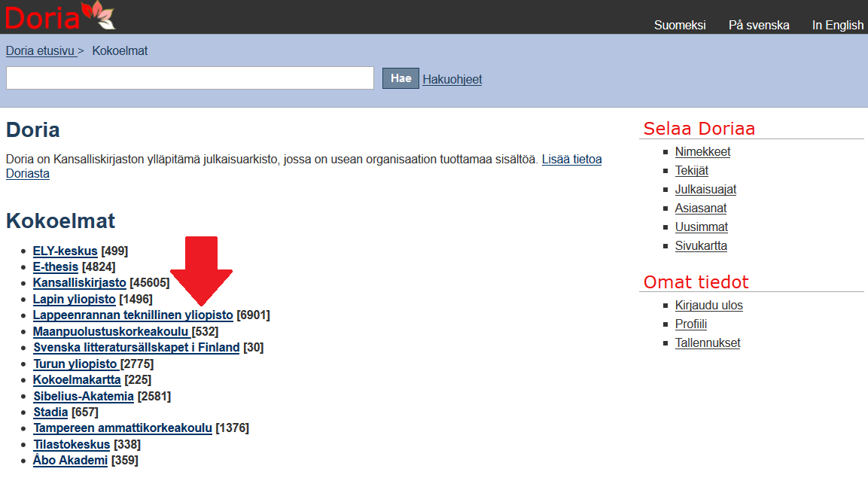Browse by Tekijät in the sidebar

691,170
